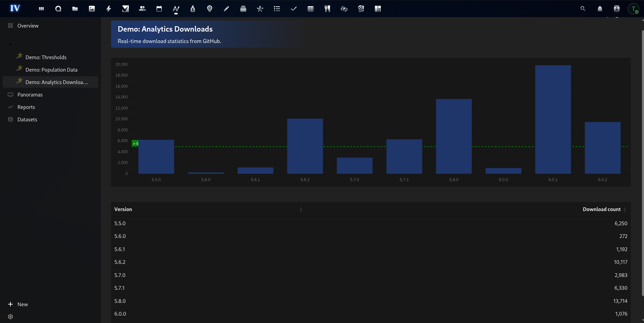Open the notifications bell
Viewport: 644px width, 323px height.
tap(600, 9)
